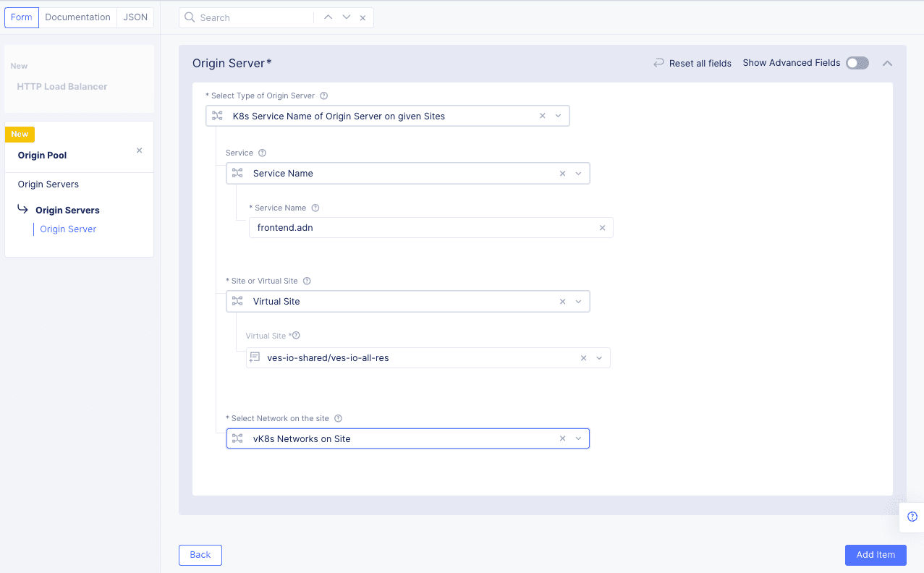Collapse the Origin Server section
Viewport: 924px width, 573px height.
[x=887, y=63]
